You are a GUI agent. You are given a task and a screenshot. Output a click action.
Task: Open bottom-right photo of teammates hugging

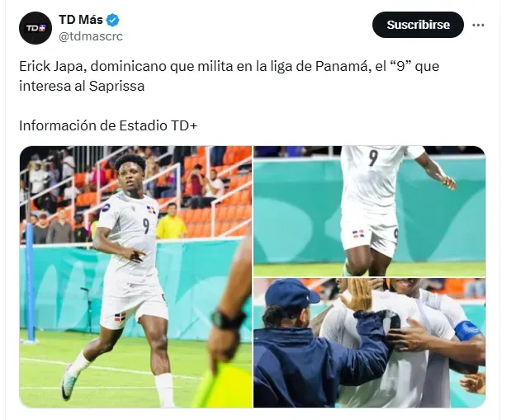370,343
